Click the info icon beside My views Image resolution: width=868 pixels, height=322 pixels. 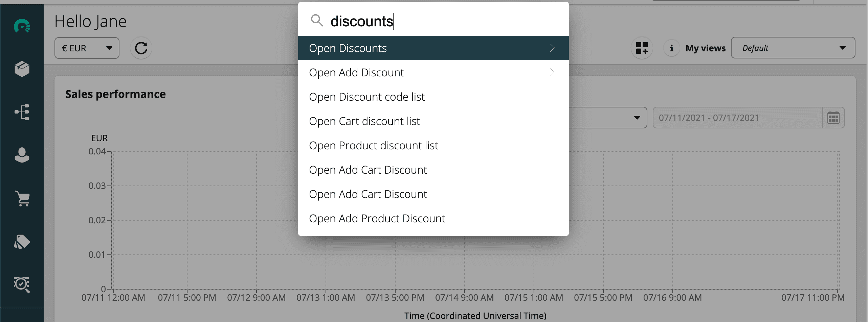671,48
